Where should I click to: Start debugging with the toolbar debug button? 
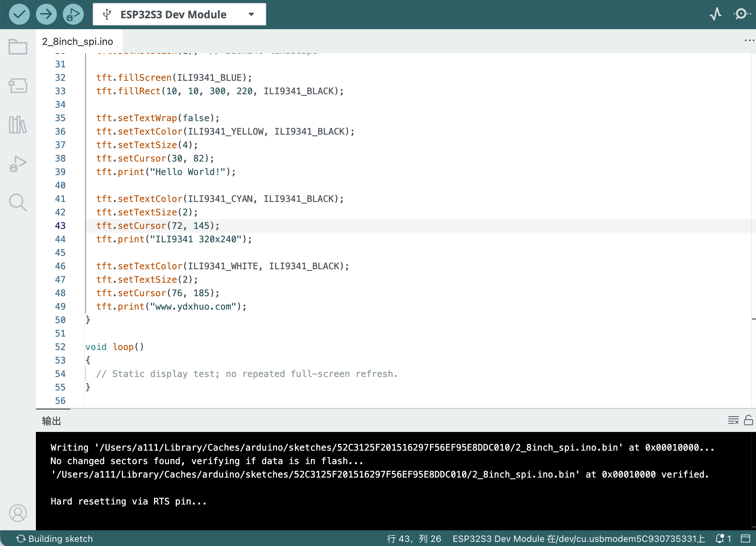(x=73, y=15)
